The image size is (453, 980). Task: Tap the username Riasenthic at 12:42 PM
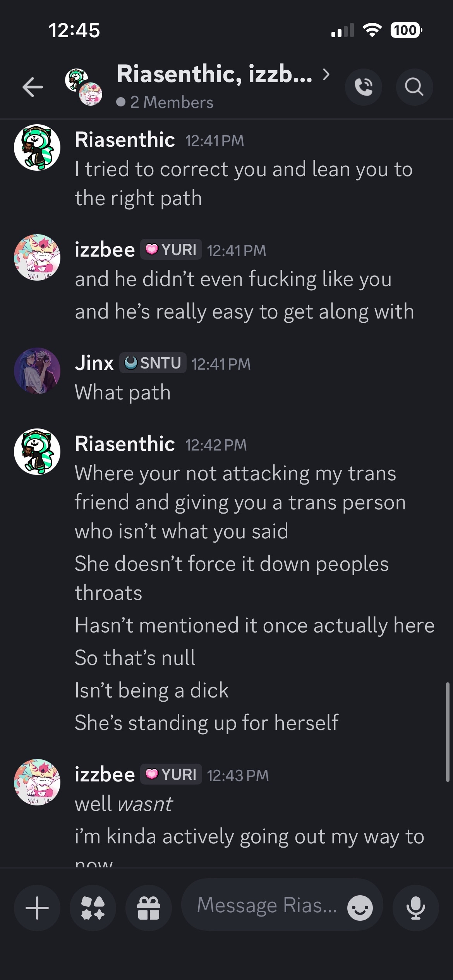pos(125,444)
